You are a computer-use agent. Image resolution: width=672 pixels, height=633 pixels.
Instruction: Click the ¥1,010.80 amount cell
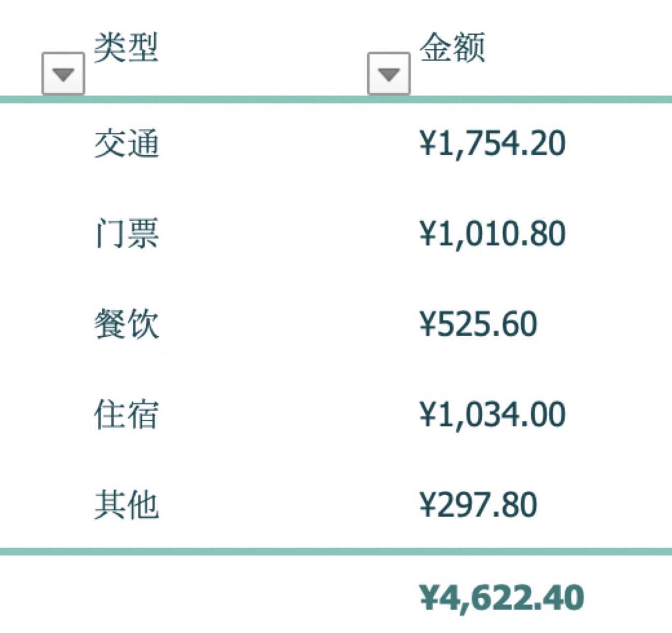coord(492,234)
